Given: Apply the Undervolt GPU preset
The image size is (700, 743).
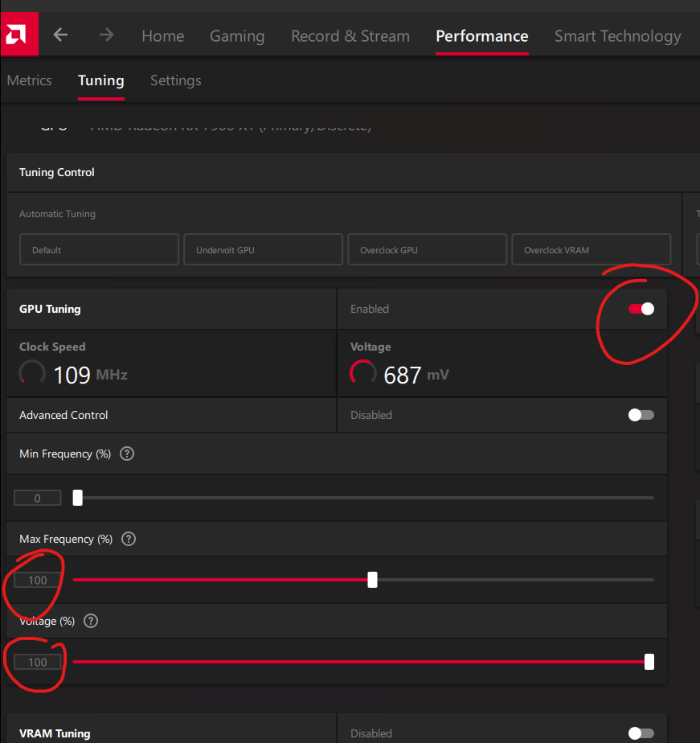Looking at the screenshot, I should (x=263, y=249).
